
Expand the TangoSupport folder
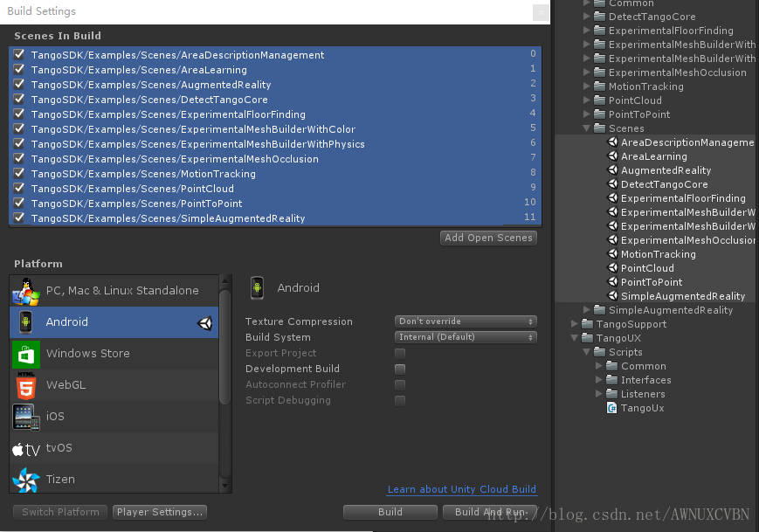(574, 324)
